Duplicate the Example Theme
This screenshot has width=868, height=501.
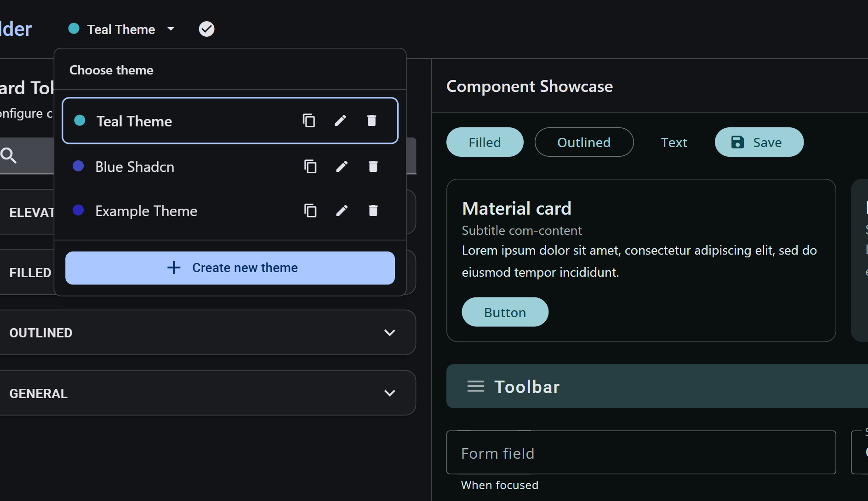coord(310,211)
